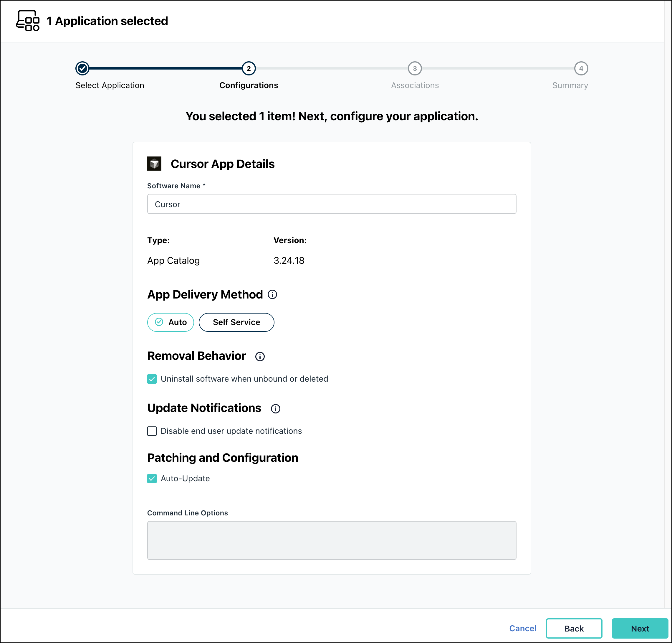Click the applications icon beside the header title

[x=28, y=21]
